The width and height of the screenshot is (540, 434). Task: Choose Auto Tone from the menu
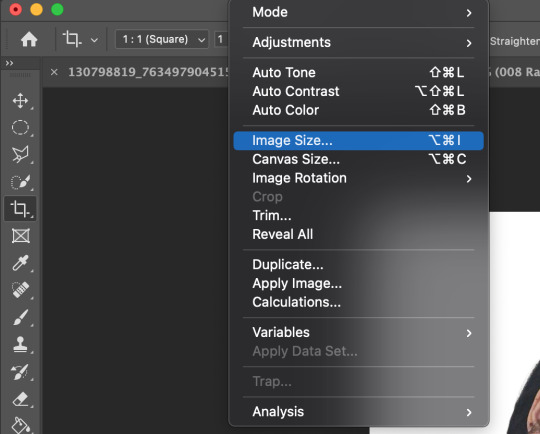coord(359,73)
